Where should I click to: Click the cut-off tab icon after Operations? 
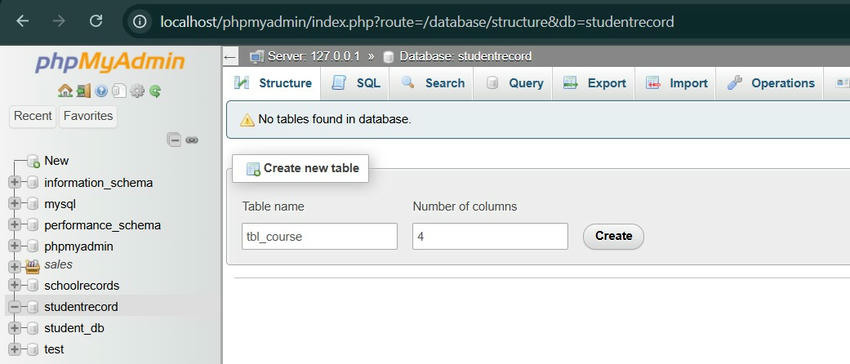tap(842, 83)
